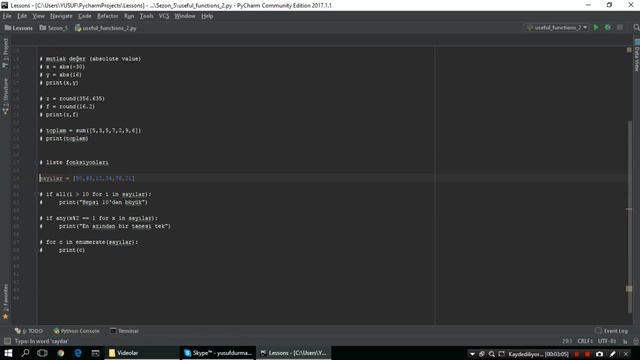Click the recorder globe icon
This screenshot has width=640, height=360.
(482, 354)
